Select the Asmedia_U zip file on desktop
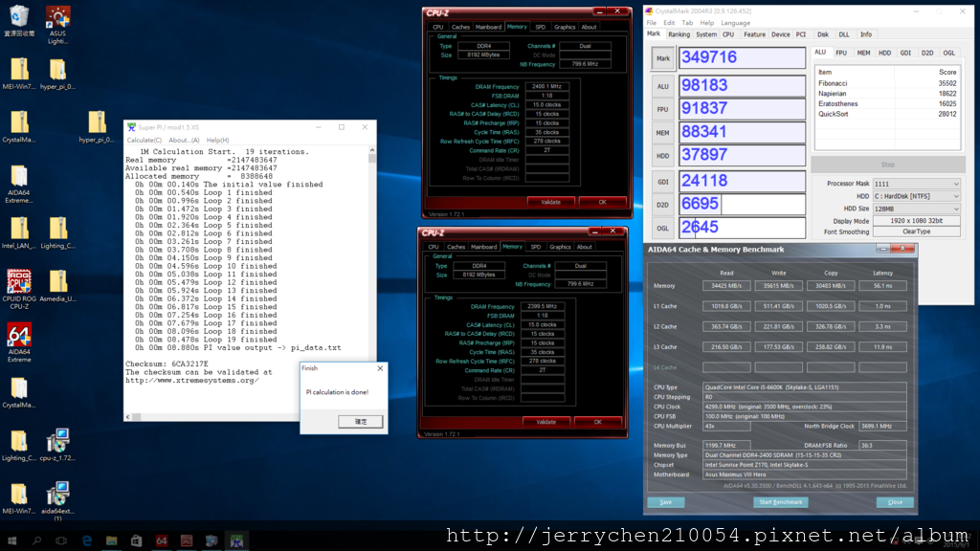Viewport: 980px width, 551px height. pyautogui.click(x=58, y=285)
